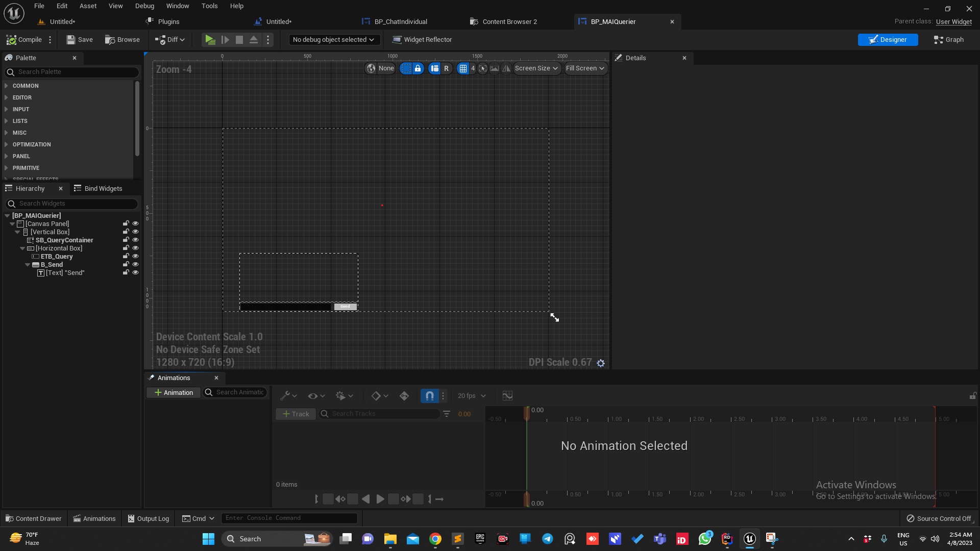This screenshot has width=980, height=551.
Task: Hide the B_Send widget with its eye icon
Action: [x=135, y=264]
